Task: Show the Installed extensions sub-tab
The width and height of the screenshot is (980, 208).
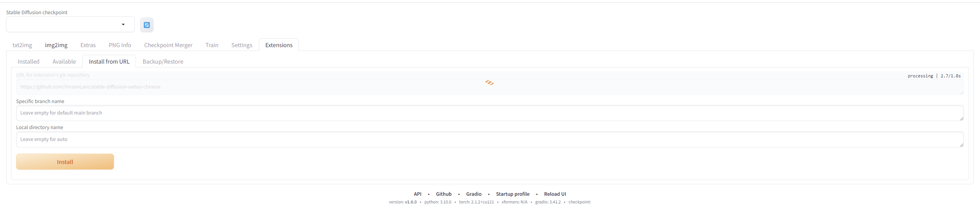Action: (x=28, y=62)
